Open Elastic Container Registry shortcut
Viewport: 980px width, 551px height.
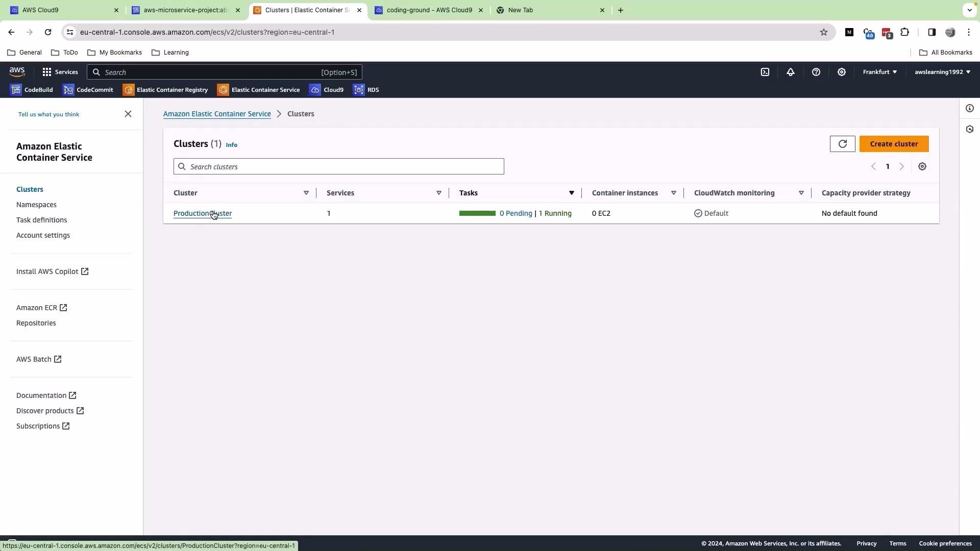pos(165,90)
